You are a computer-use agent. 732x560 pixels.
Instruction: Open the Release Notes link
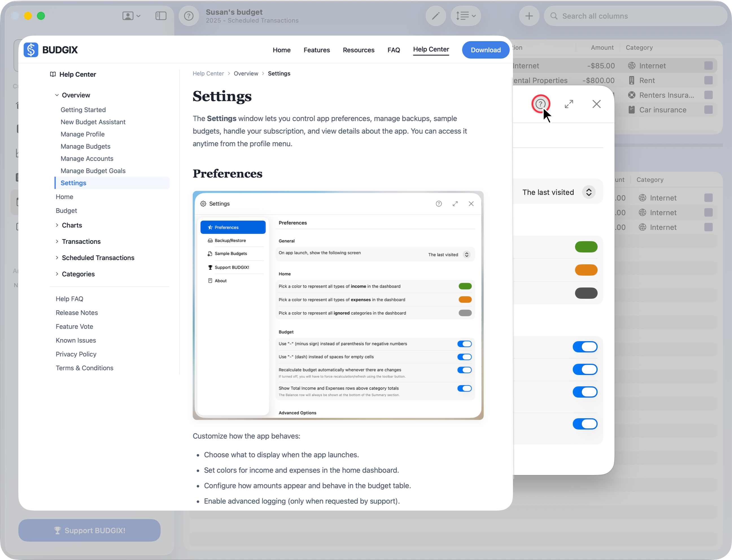[x=77, y=313]
